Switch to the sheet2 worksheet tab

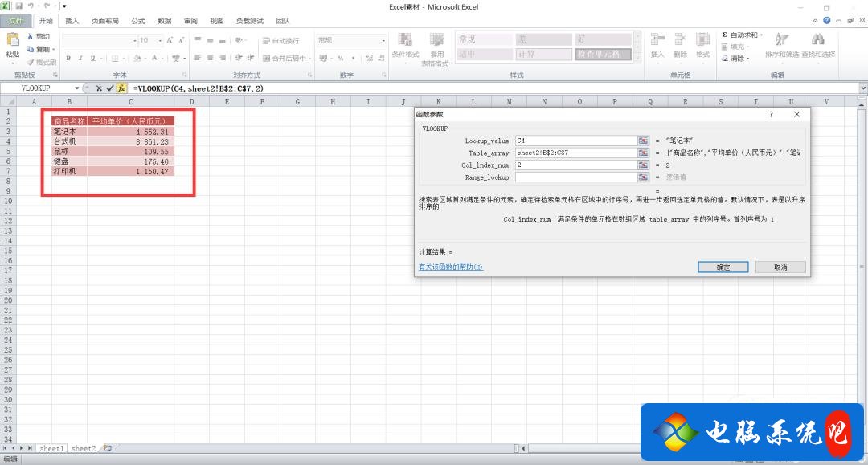pos(84,449)
